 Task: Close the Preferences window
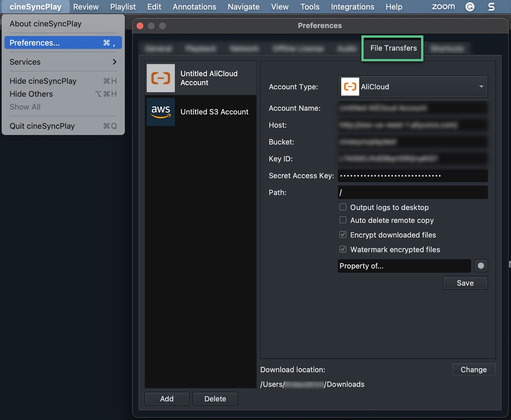click(x=140, y=26)
